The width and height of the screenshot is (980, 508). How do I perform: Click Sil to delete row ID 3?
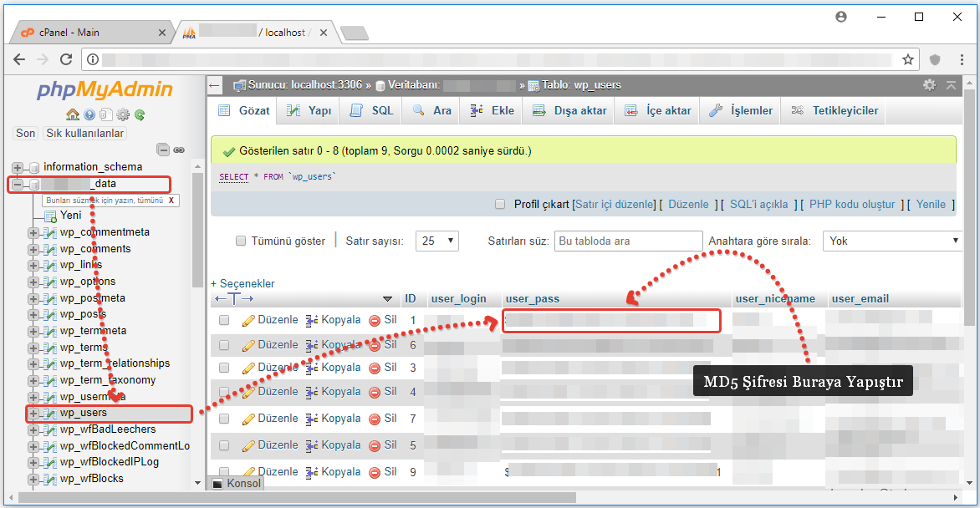pyautogui.click(x=383, y=367)
